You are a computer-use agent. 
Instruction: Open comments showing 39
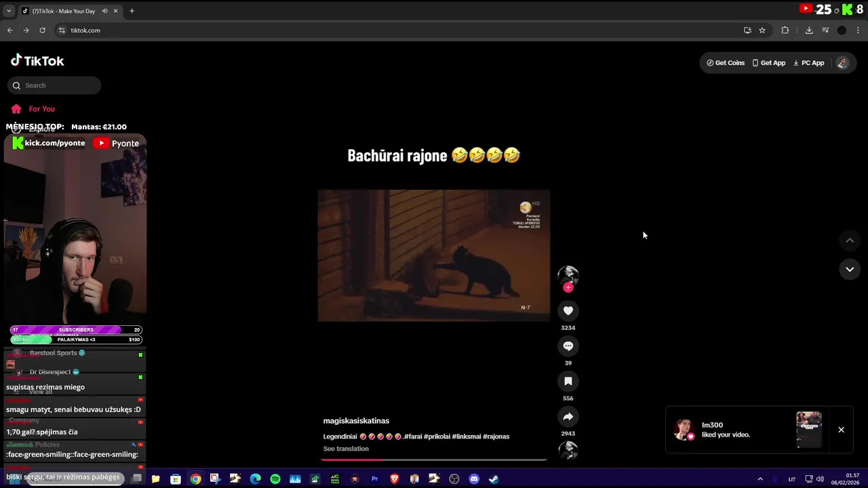click(x=568, y=346)
